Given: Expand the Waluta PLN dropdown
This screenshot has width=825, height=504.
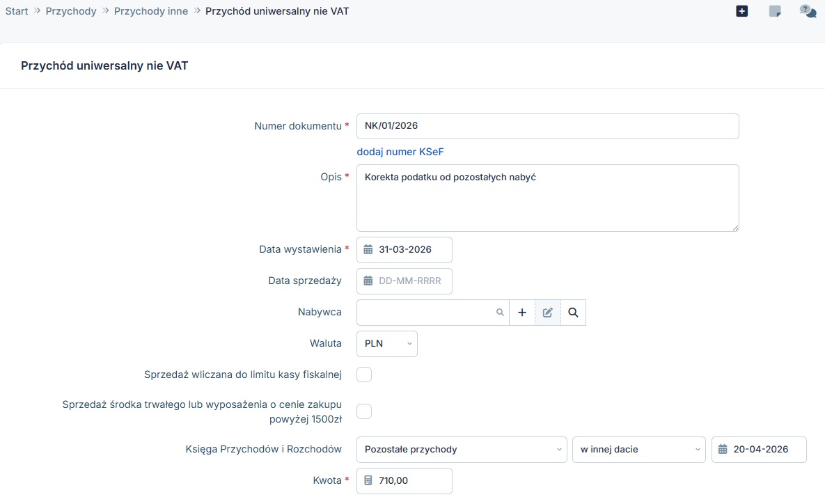Looking at the screenshot, I should pyautogui.click(x=386, y=344).
